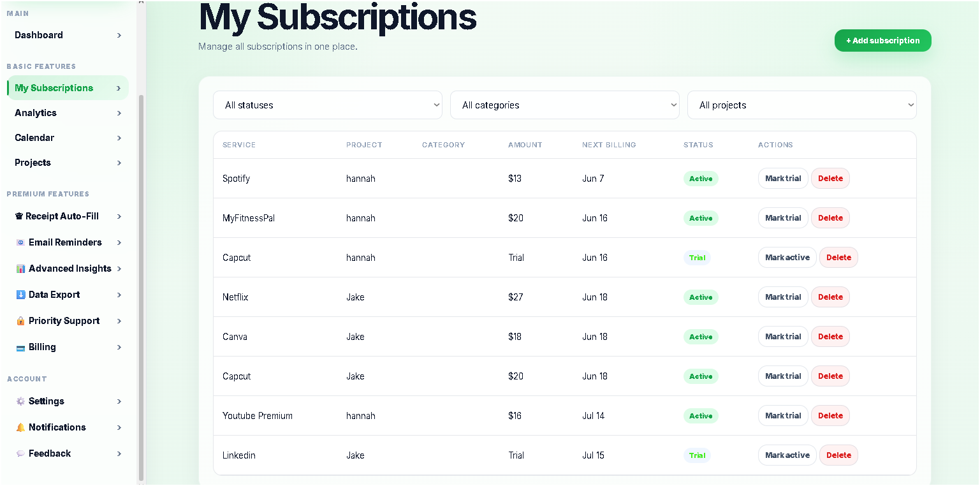Delete the Netflix subscription

830,297
